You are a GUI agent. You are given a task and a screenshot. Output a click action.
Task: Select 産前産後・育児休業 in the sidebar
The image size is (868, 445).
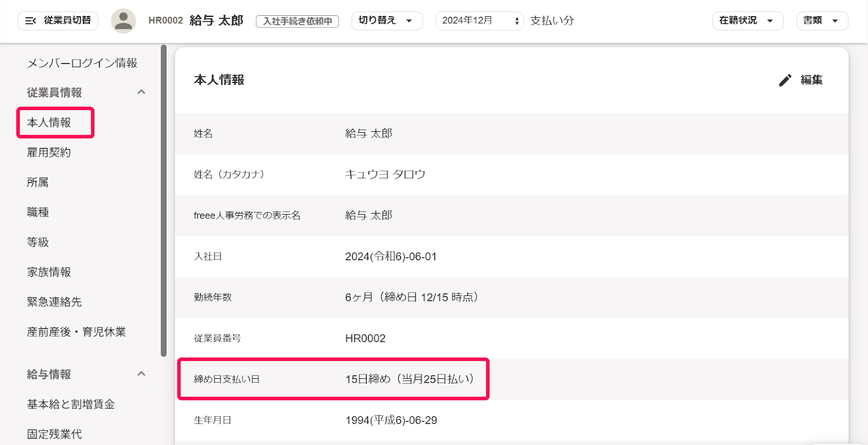coord(76,332)
